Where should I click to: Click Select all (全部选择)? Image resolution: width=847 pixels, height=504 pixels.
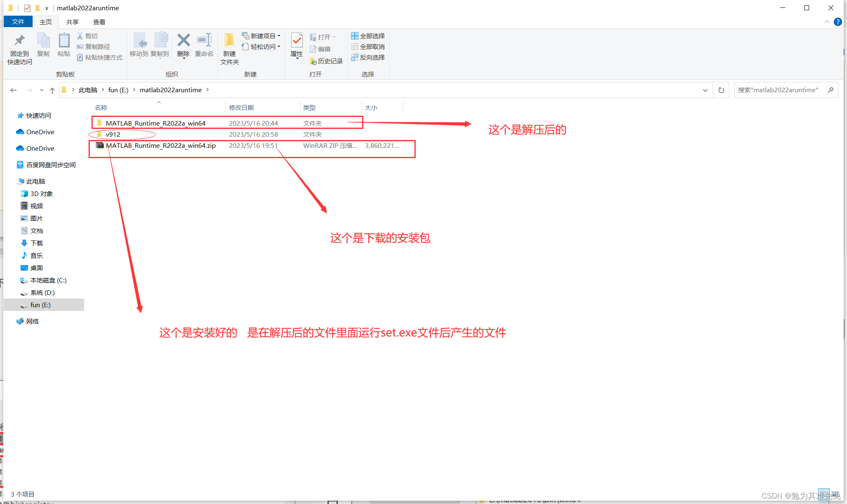click(368, 36)
